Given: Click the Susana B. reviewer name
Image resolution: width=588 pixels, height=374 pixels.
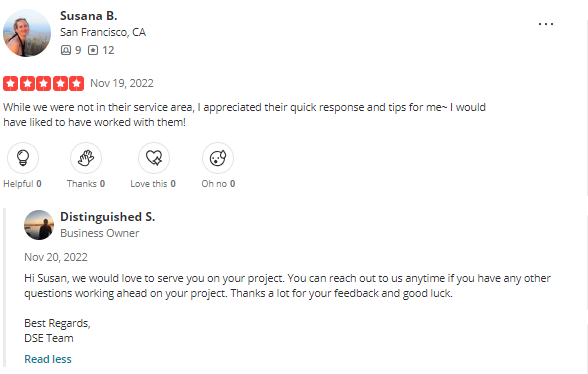Looking at the screenshot, I should click(88, 16).
